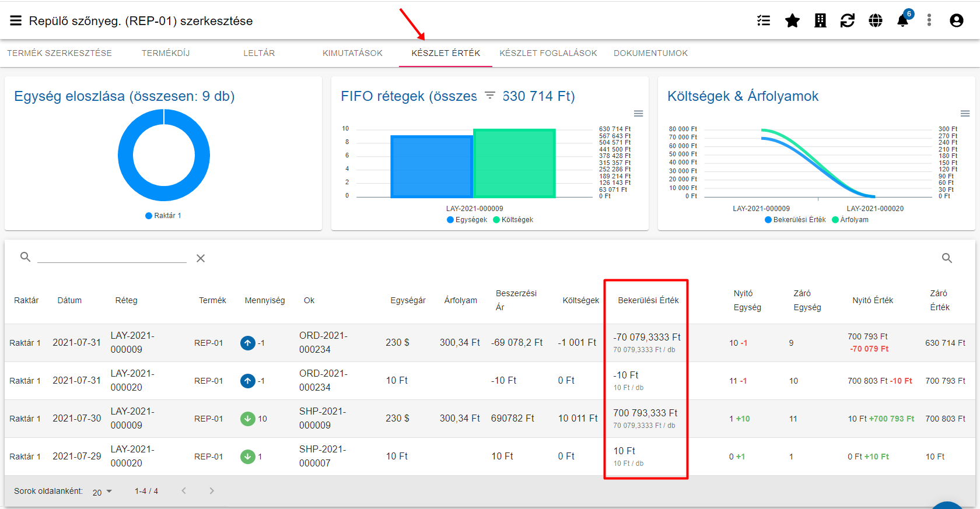Open the Költségek & Árfolyamok chart menu
The height and width of the screenshot is (509, 980).
(x=965, y=114)
